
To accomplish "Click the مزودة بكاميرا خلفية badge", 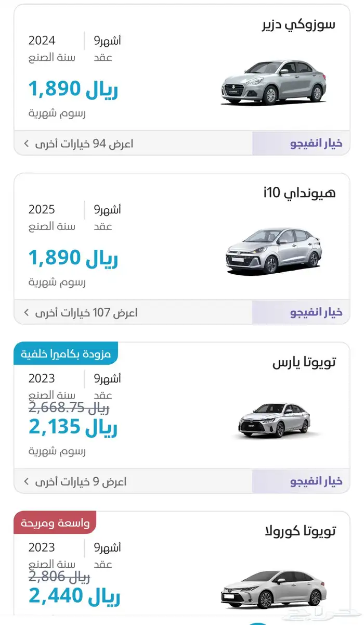I will (x=66, y=354).
